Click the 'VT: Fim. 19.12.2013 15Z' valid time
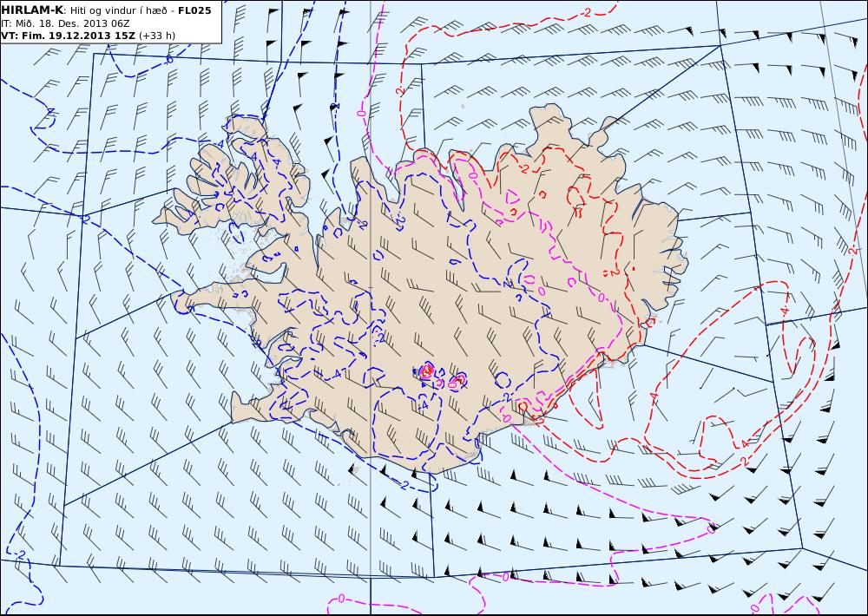Screen dimensions: 868x616 [x=68, y=36]
